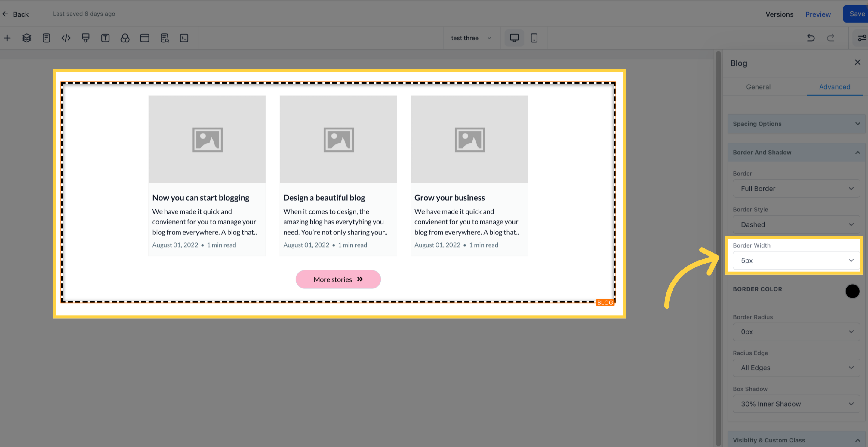Switch to desktop view
The width and height of the screenshot is (868, 447).
point(514,38)
